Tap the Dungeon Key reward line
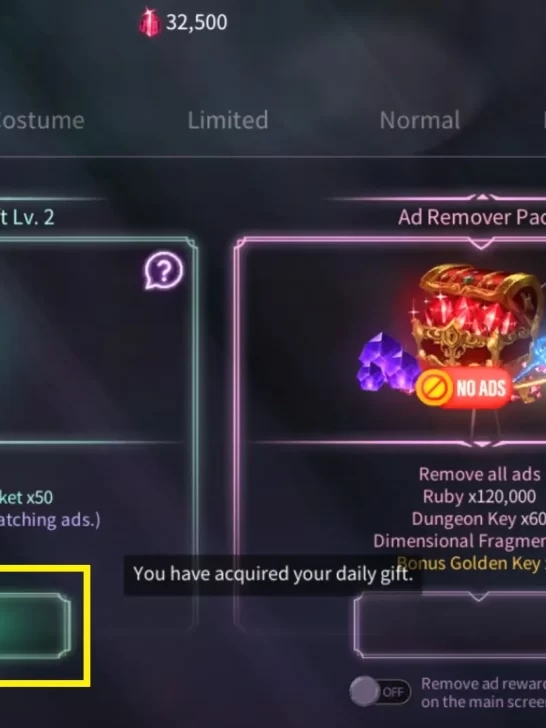The width and height of the screenshot is (546, 728). click(x=479, y=519)
